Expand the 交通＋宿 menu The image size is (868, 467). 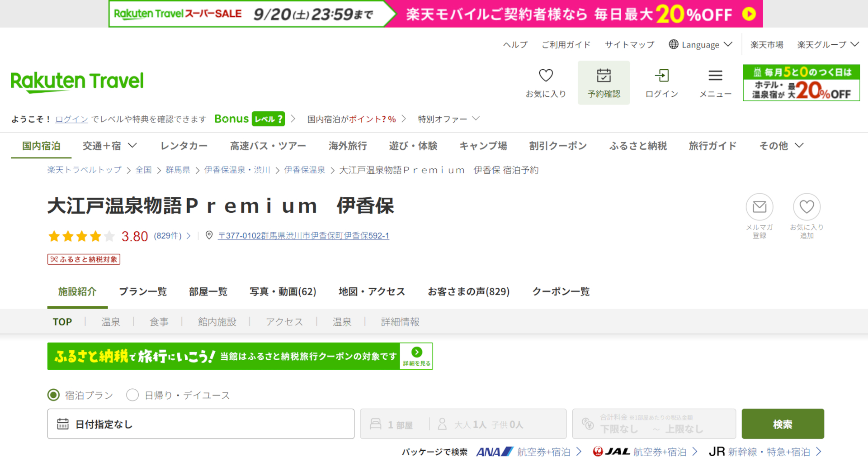point(109,146)
